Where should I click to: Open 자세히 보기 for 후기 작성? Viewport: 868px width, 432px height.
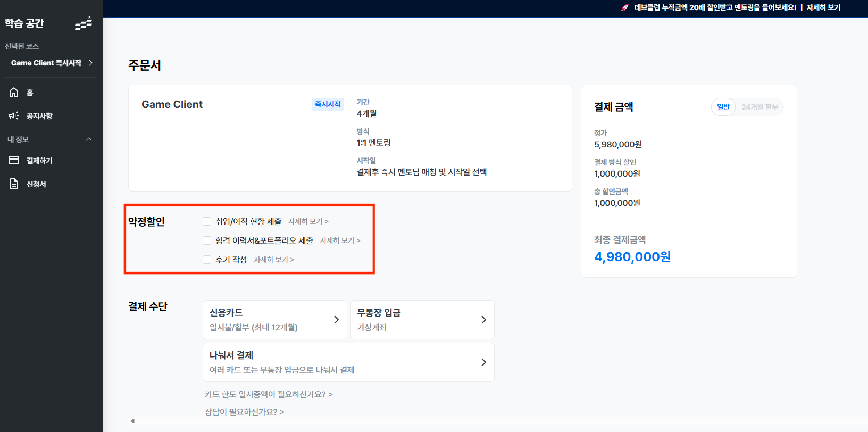(x=274, y=260)
